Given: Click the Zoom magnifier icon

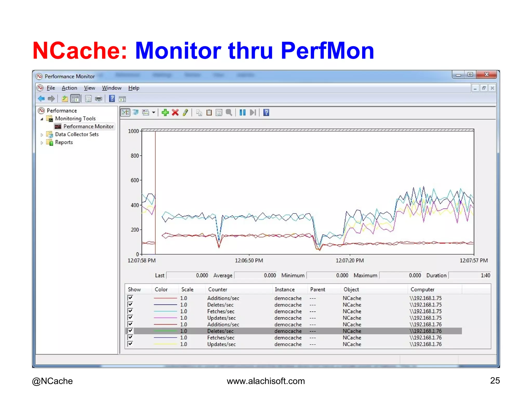Looking at the screenshot, I should [x=229, y=112].
